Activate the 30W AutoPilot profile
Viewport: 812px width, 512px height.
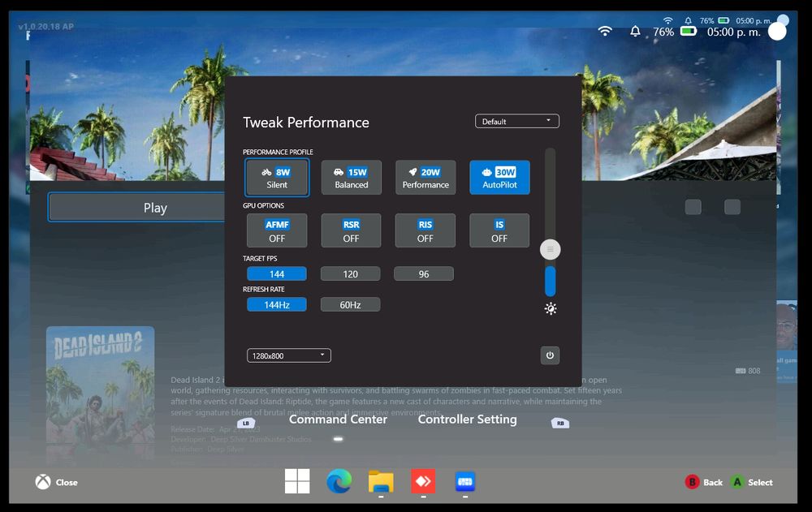[499, 178]
